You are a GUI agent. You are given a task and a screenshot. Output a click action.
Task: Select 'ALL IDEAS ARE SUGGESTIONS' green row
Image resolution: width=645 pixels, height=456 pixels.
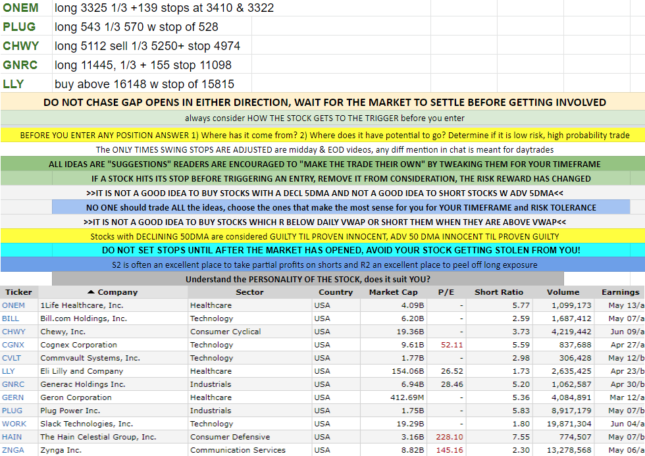(x=322, y=164)
